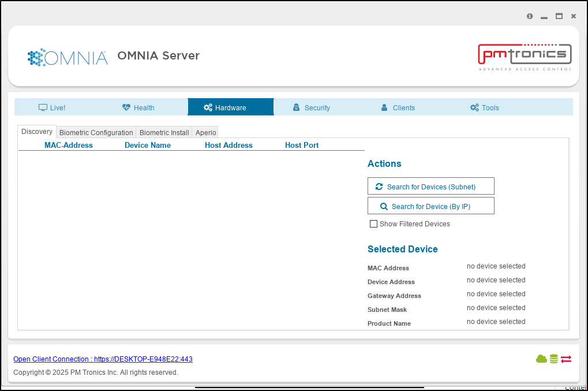Click the 'no device selected' value for MAC Address

496,266
